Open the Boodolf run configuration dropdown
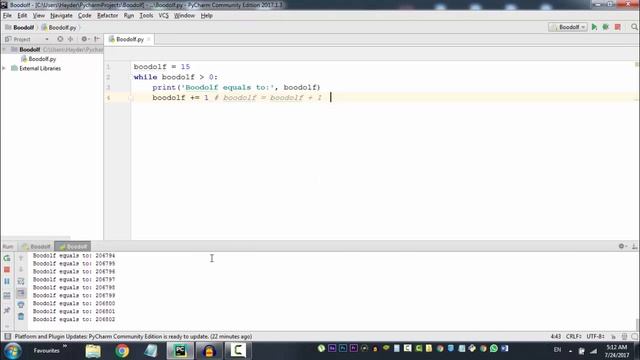Screen dimensions: 640x360 [x=568, y=27]
